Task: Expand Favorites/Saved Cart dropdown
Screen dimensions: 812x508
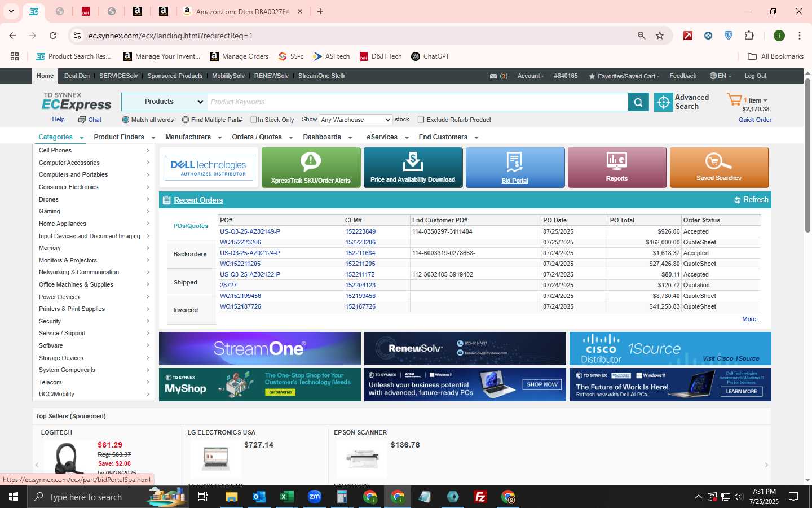Action: pos(624,76)
